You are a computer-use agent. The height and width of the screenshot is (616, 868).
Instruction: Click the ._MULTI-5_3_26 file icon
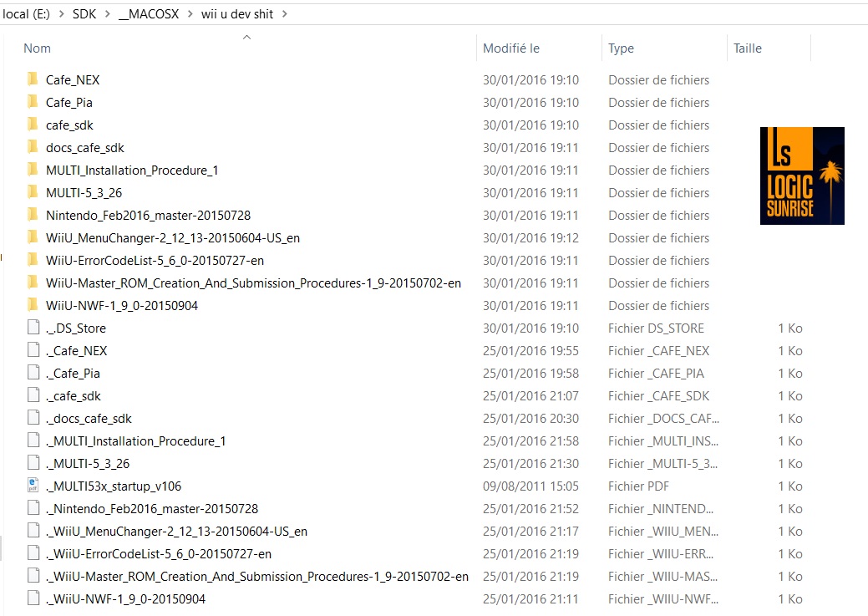[33, 463]
